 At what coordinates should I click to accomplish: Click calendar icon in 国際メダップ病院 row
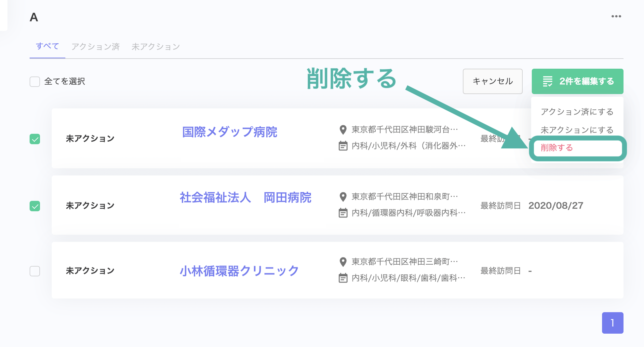pos(343,146)
